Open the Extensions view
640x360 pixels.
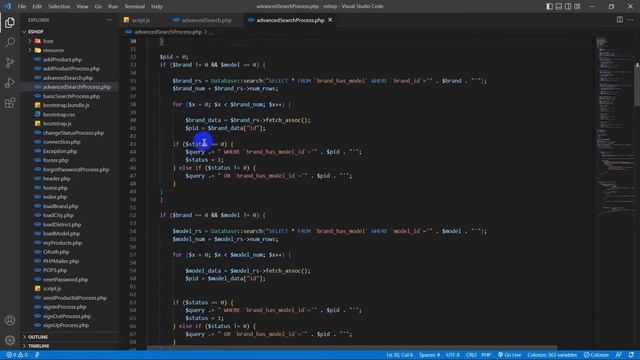(x=10, y=102)
